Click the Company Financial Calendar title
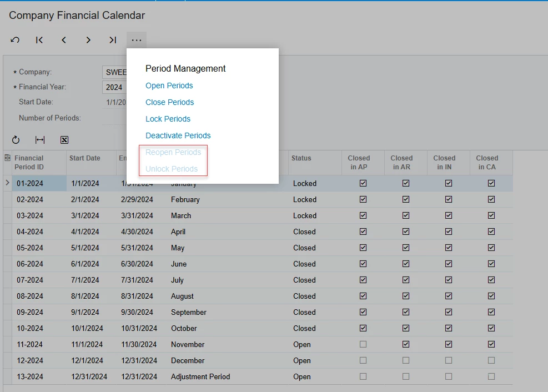The image size is (548, 392). (77, 16)
